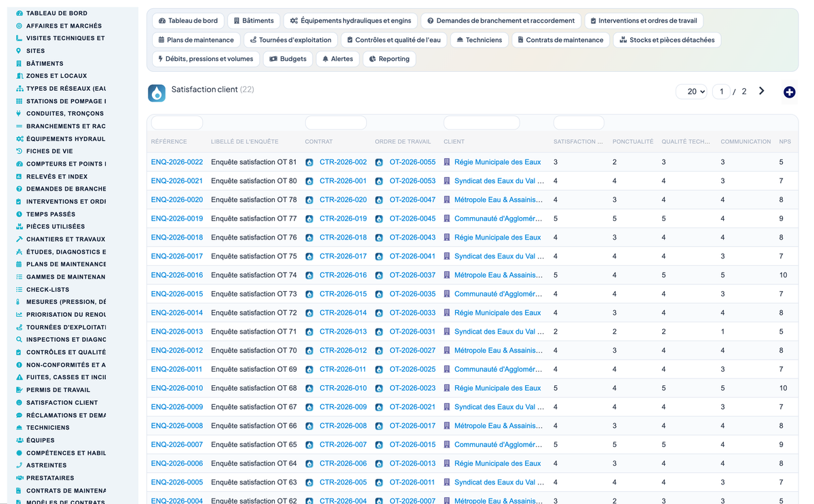
Task: Open Contrats de maintenance in sidebar
Action: click(x=66, y=490)
